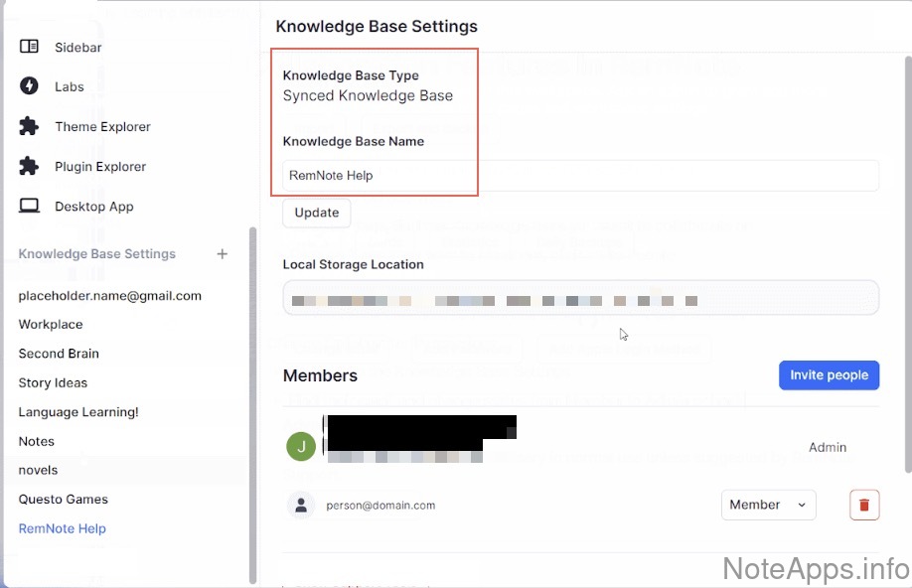Select Language Learning! knowledge base

pyautogui.click(x=78, y=412)
